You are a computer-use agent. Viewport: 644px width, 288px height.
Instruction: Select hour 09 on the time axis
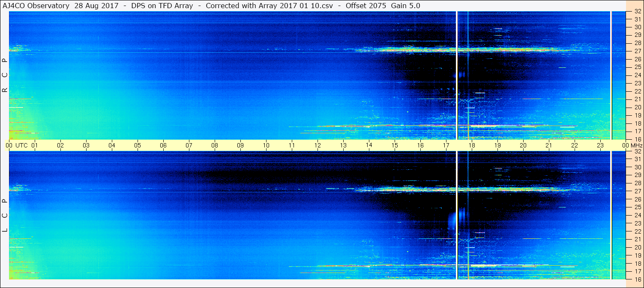pos(240,145)
